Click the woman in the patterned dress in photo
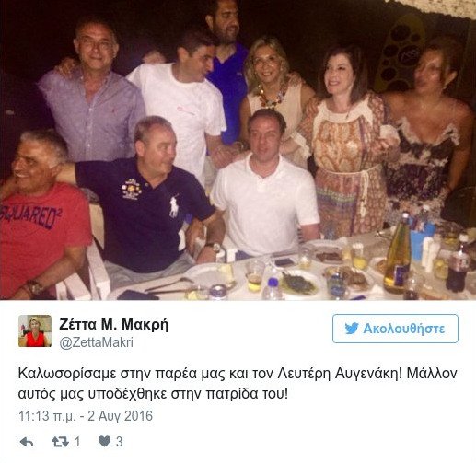476x463 pixels. [x=347, y=141]
